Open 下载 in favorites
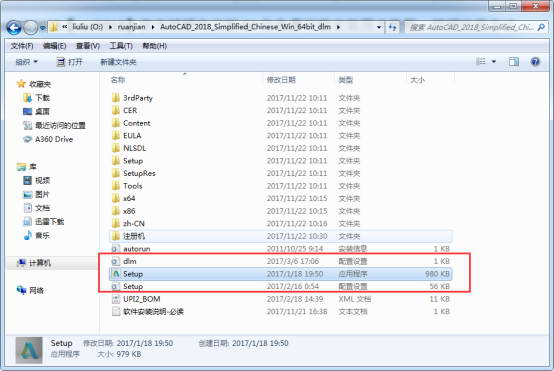The image size is (554, 371). 36,98
